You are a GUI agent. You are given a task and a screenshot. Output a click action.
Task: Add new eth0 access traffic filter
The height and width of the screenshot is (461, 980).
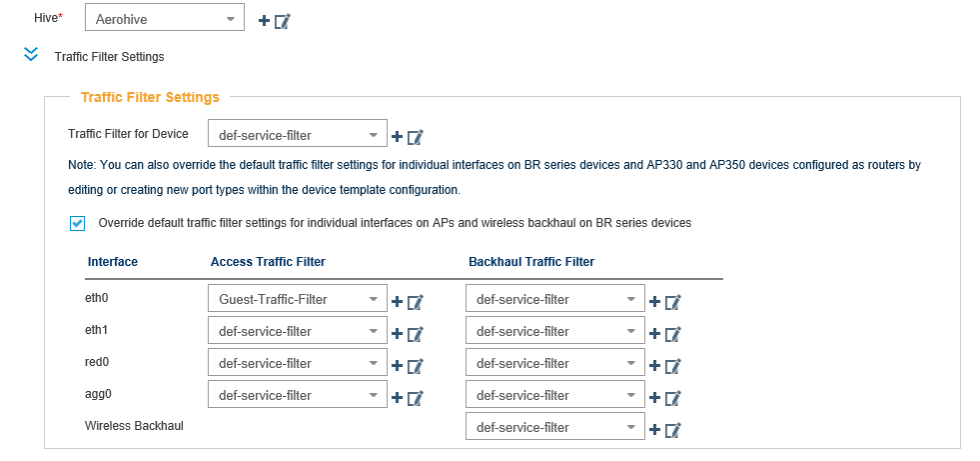coord(397,302)
